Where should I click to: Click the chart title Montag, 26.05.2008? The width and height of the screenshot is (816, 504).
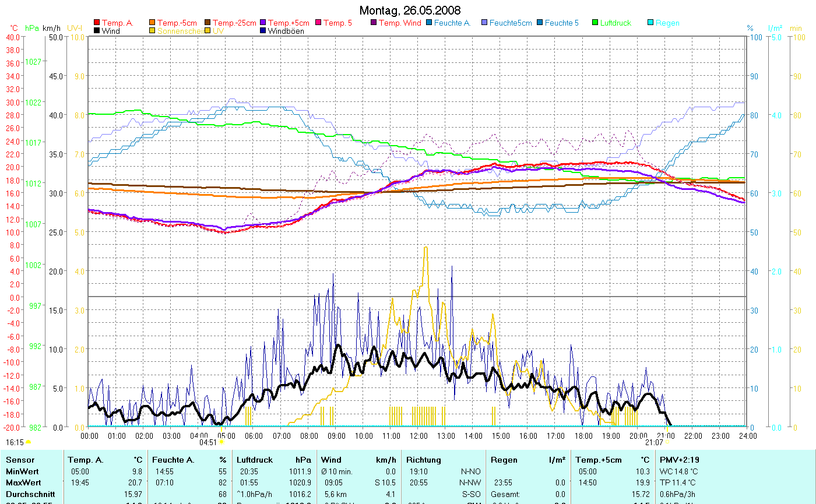pos(409,10)
